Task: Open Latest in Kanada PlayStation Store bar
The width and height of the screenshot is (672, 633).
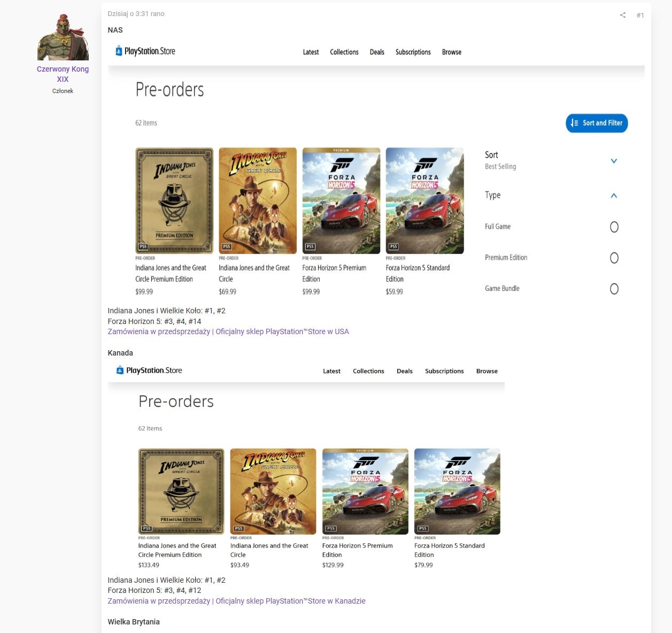Action: 331,371
